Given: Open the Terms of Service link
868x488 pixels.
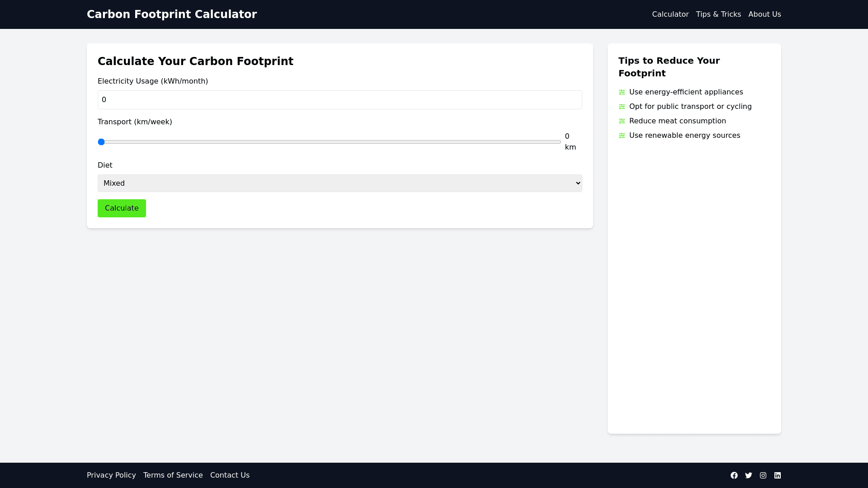Looking at the screenshot, I should tap(173, 475).
